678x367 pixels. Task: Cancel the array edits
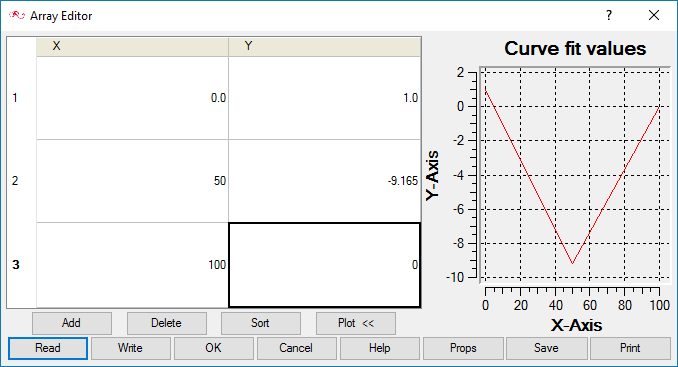[x=297, y=348]
